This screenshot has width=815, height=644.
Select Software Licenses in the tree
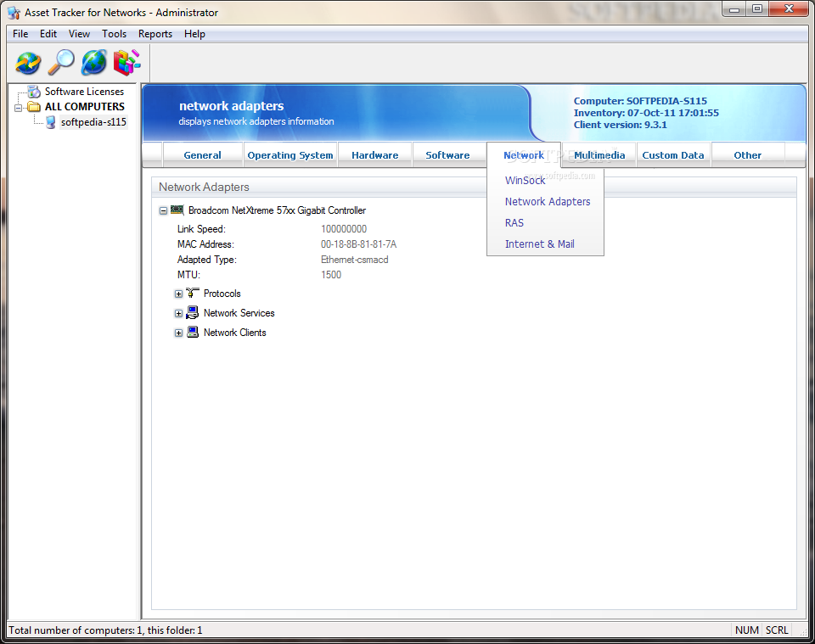tap(84, 92)
